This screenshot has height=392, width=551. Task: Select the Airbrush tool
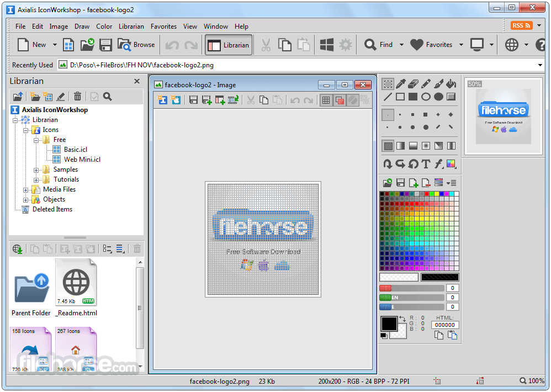pyautogui.click(x=439, y=84)
